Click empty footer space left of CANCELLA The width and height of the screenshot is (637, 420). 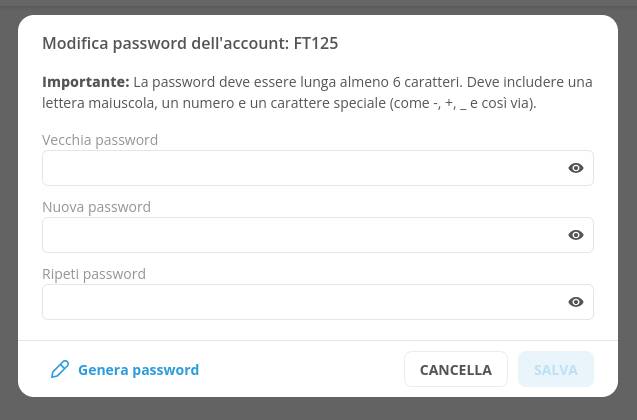tap(301, 369)
